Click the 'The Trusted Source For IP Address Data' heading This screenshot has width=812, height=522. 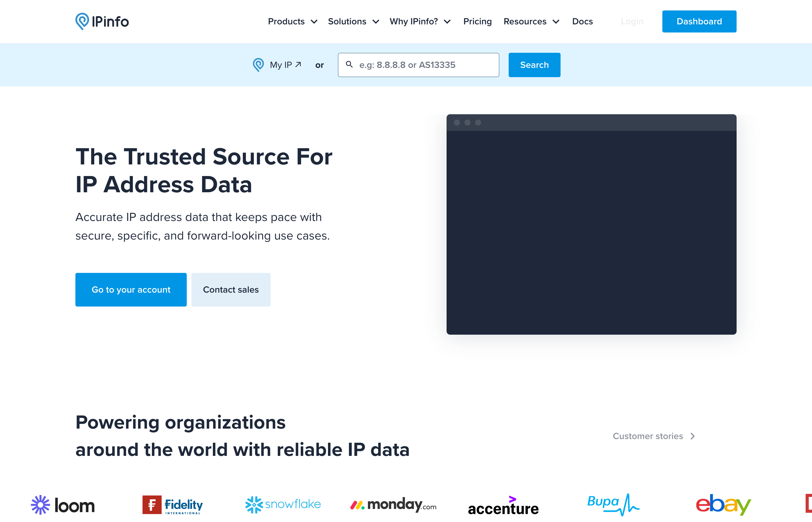(x=204, y=171)
